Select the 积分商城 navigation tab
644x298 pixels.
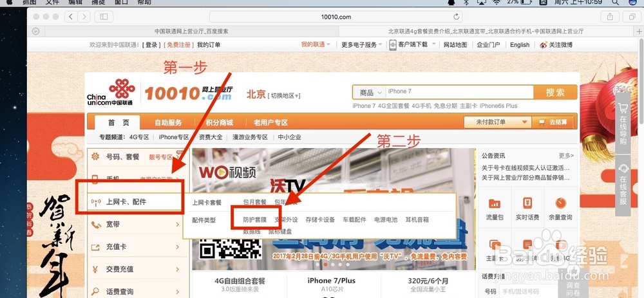pyautogui.click(x=220, y=122)
